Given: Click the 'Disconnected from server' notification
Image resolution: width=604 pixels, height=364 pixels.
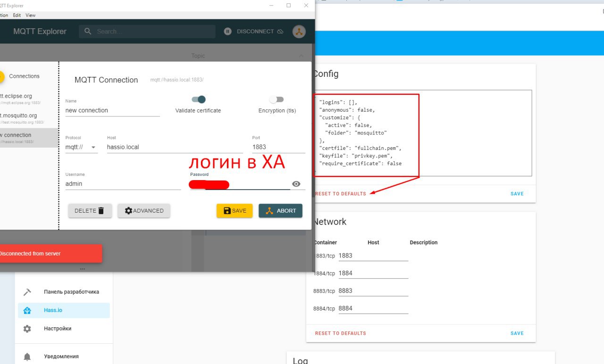Looking at the screenshot, I should coord(50,254).
